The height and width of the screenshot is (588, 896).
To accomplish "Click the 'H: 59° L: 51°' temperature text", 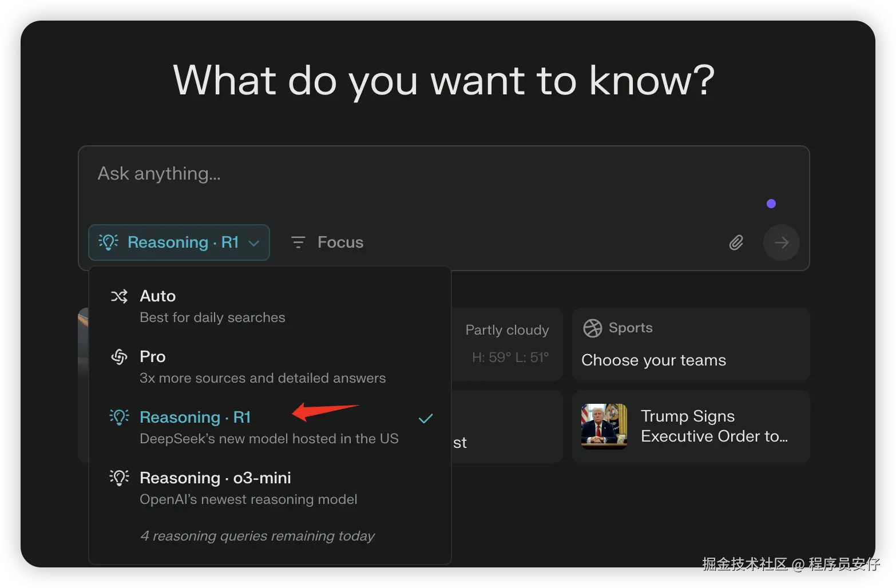I will click(x=510, y=357).
